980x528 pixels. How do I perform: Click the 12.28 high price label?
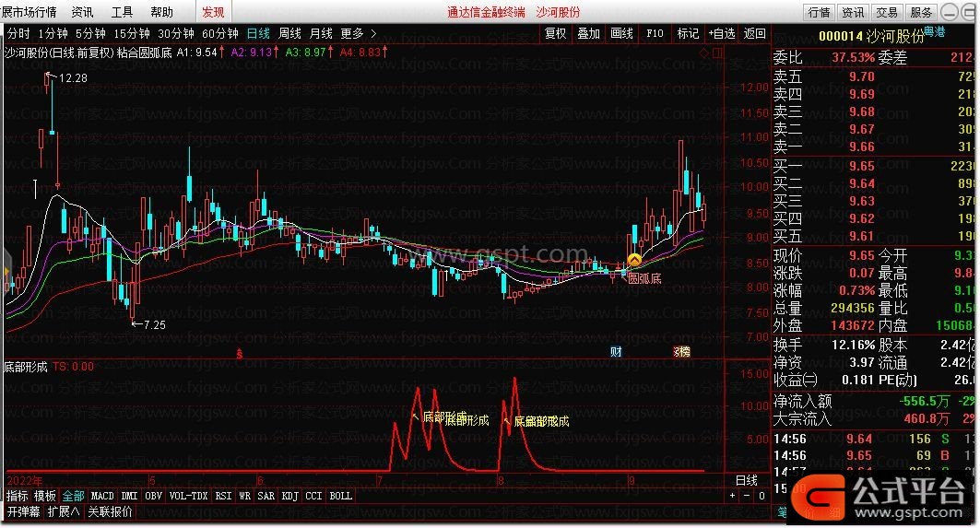73,78
